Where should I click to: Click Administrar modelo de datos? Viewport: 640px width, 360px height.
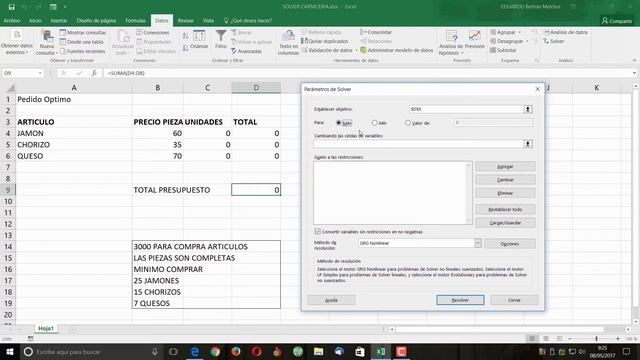click(396, 50)
